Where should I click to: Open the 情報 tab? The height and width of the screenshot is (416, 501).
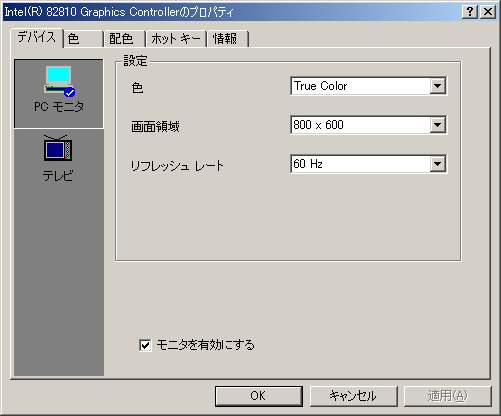(228, 39)
